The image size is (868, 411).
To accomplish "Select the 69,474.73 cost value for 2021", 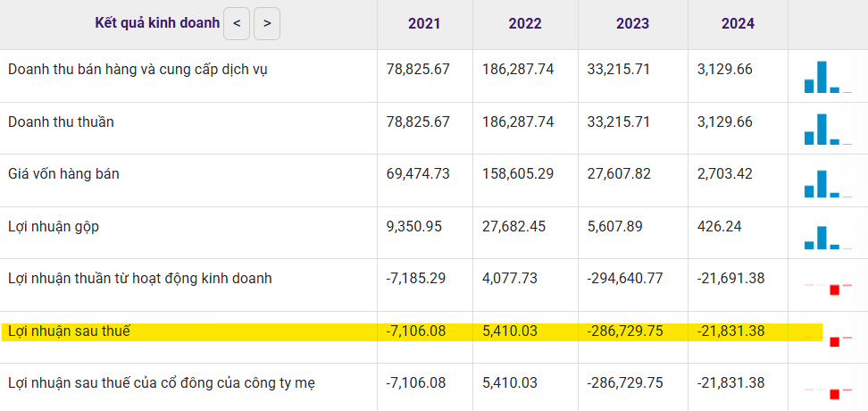I will click(x=418, y=174).
